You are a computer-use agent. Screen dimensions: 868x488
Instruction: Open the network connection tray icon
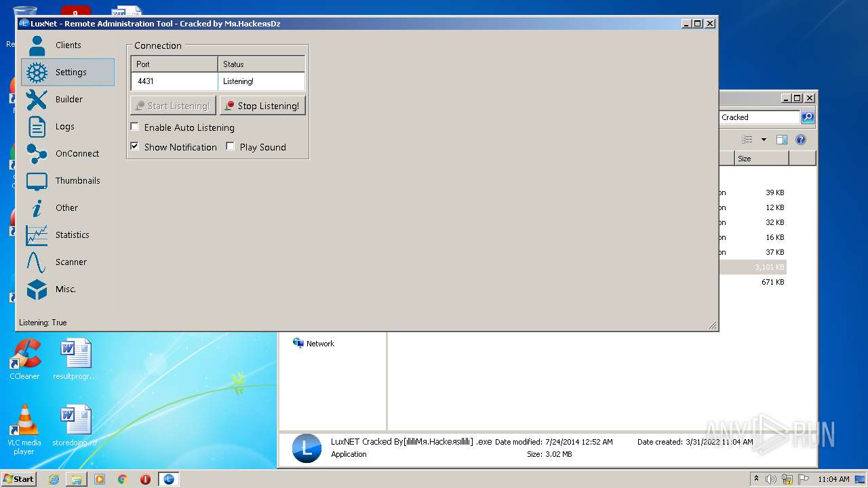click(x=787, y=479)
